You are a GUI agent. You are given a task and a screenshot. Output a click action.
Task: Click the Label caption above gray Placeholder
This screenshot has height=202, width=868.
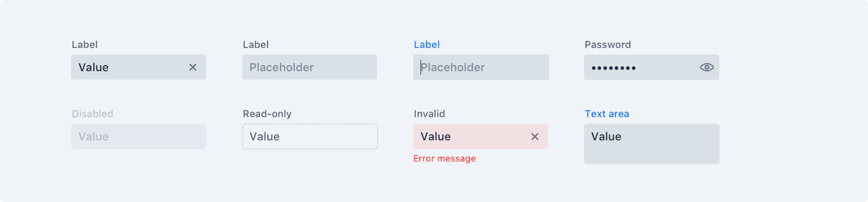pos(256,45)
